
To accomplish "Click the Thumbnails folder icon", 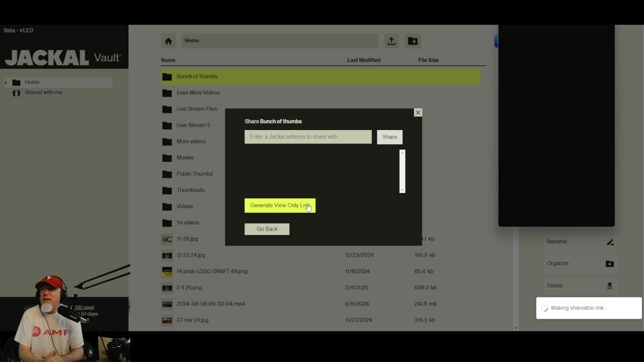I will pos(167,191).
